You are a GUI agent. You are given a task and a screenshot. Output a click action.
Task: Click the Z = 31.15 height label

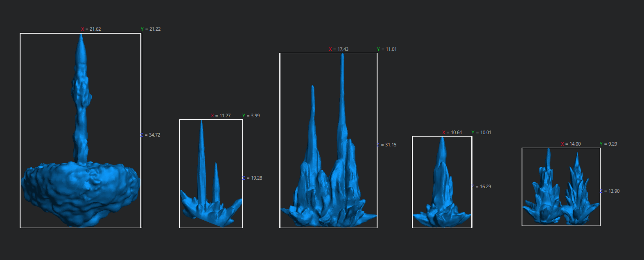387,145
